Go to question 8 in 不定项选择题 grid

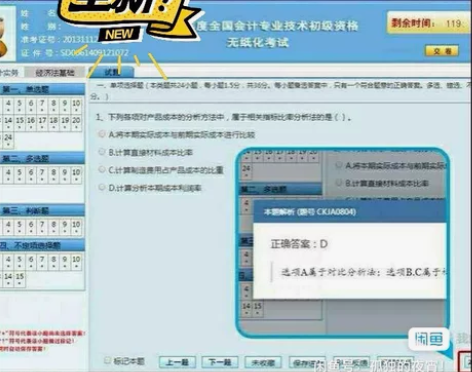[x=54, y=261]
